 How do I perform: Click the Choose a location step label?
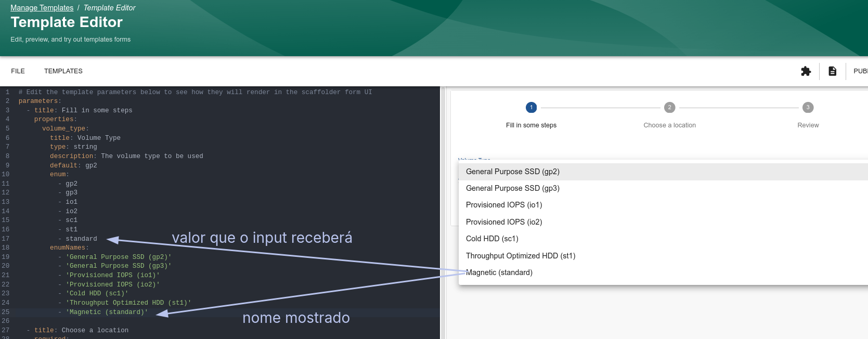click(x=669, y=125)
